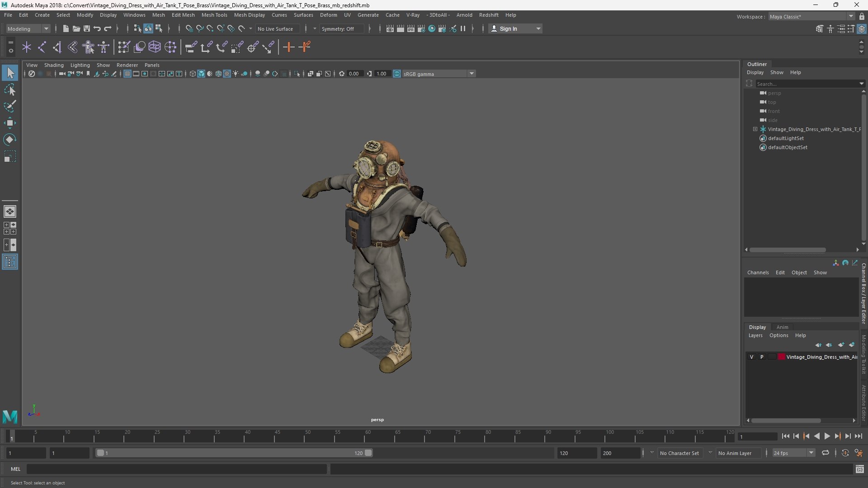Switch to the Anim layer tab

click(782, 327)
